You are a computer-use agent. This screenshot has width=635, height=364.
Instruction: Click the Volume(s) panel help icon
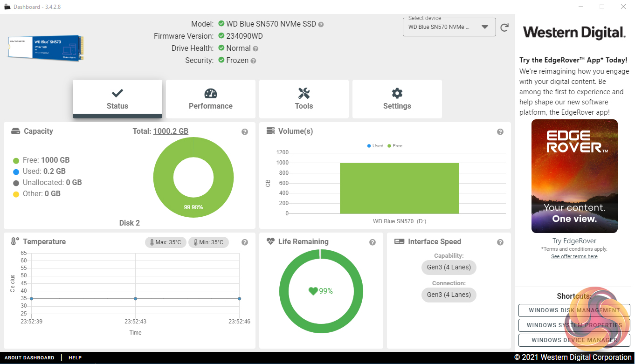coord(500,132)
